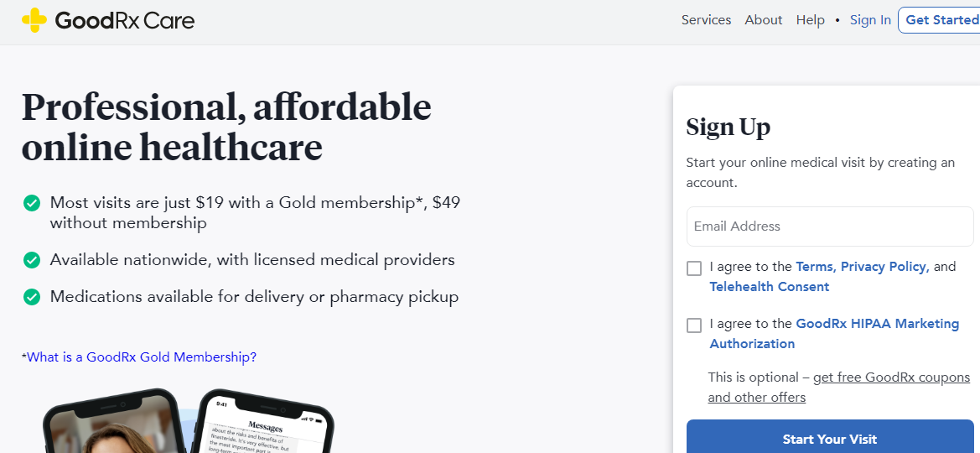
Task: Go to the About page
Action: pyautogui.click(x=763, y=20)
